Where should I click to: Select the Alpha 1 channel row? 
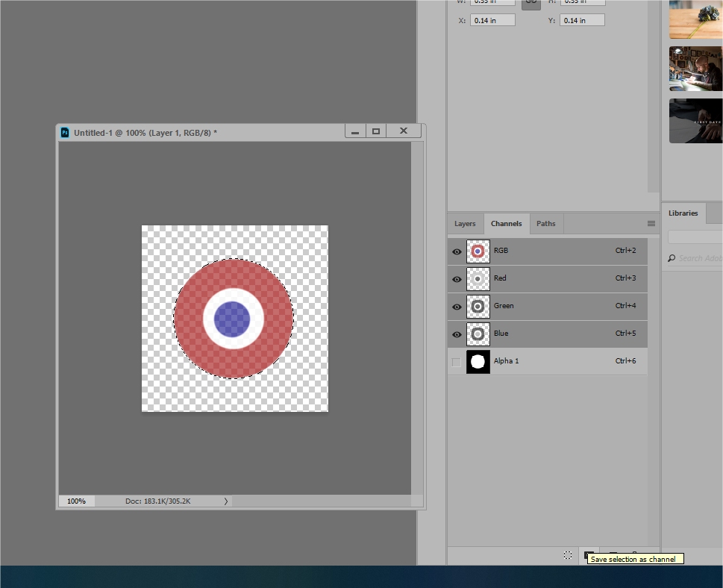click(x=548, y=362)
